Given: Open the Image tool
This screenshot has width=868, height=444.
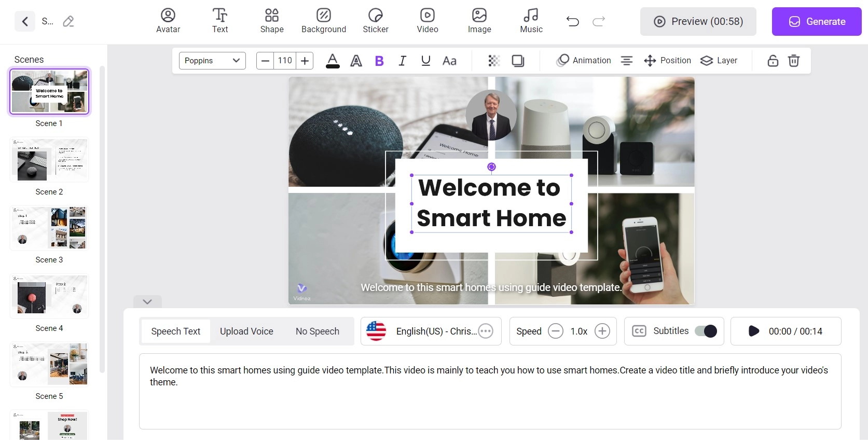Looking at the screenshot, I should (479, 21).
